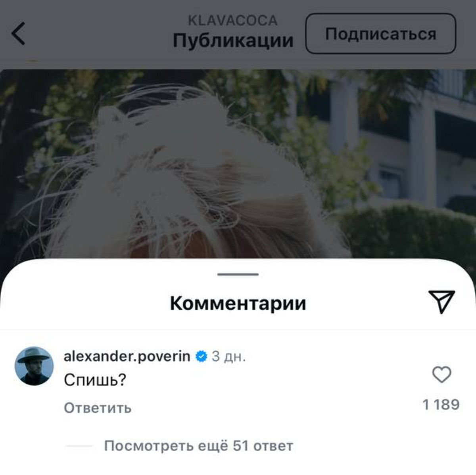Go back using the left arrow
This screenshot has height=475, width=476.
click(x=19, y=33)
